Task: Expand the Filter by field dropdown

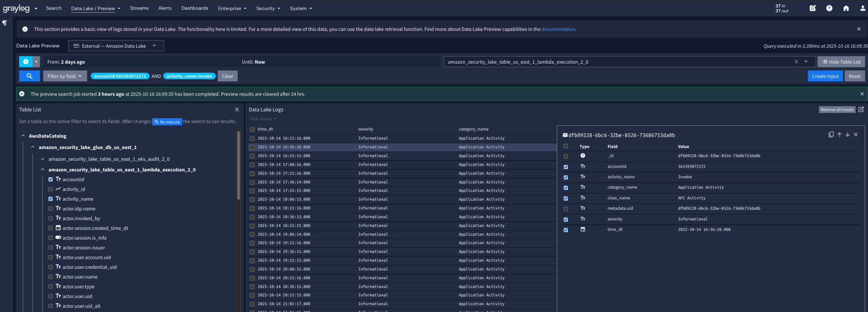Action: [x=65, y=76]
